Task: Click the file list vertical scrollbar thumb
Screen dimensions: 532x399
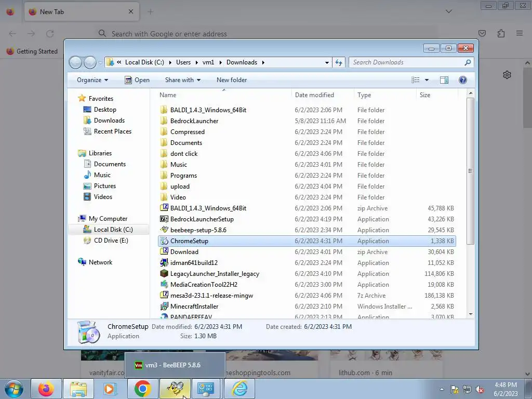Action: [x=470, y=171]
